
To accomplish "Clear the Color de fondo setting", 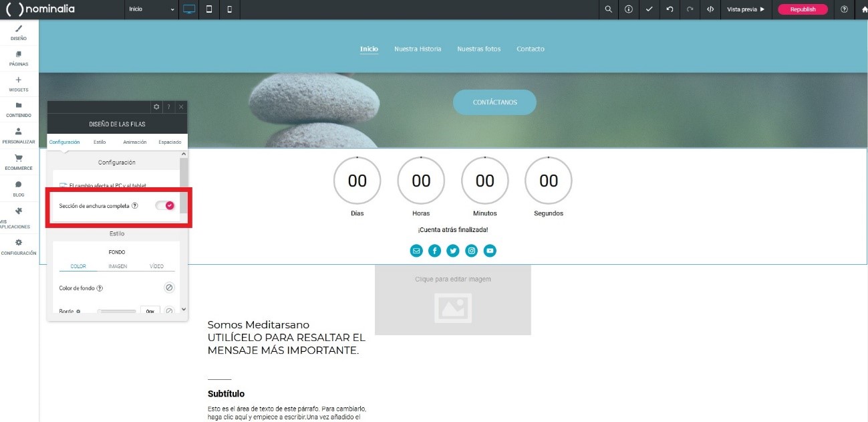I will 169,288.
